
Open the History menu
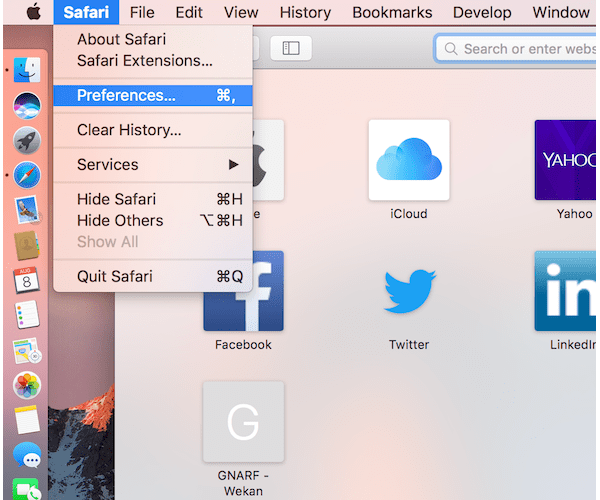pyautogui.click(x=305, y=12)
